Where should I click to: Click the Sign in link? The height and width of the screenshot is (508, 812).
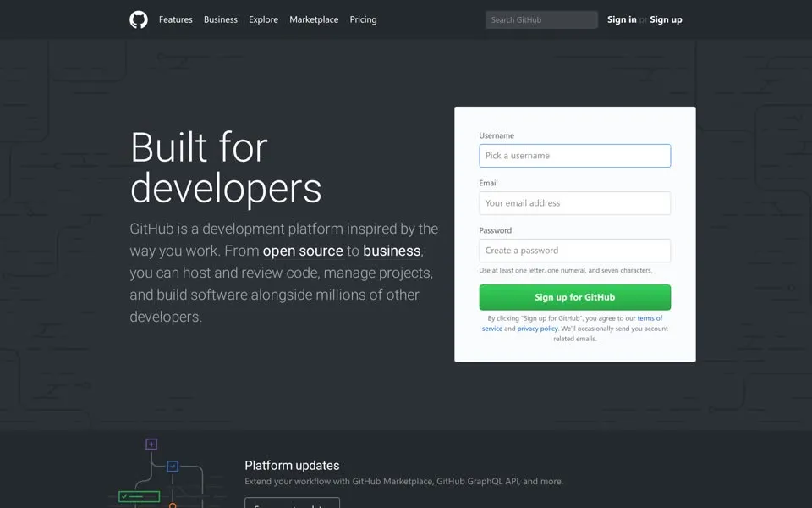click(x=622, y=19)
